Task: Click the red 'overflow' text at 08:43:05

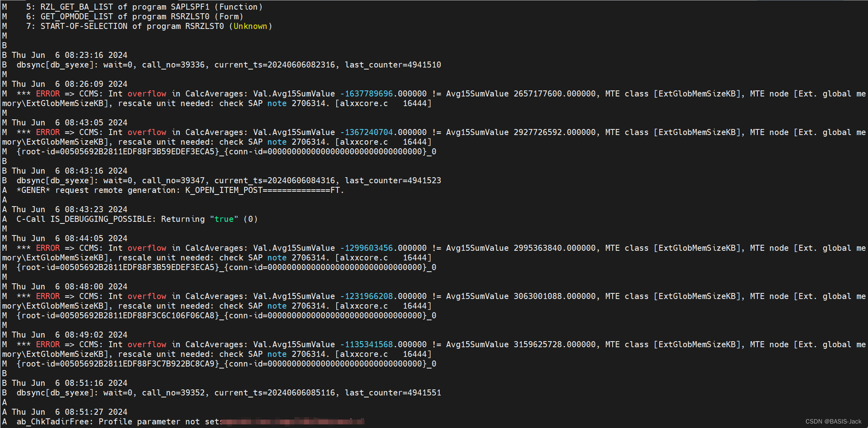Action: pyautogui.click(x=147, y=132)
